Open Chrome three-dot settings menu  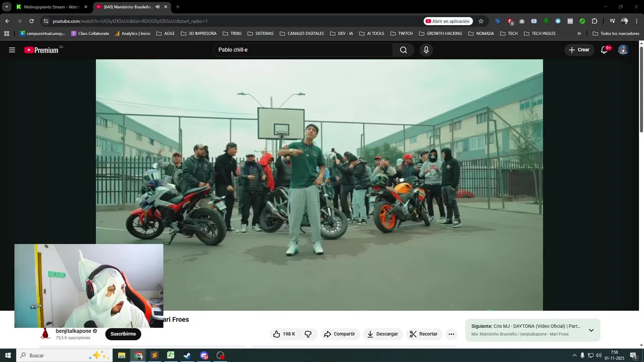point(636,21)
